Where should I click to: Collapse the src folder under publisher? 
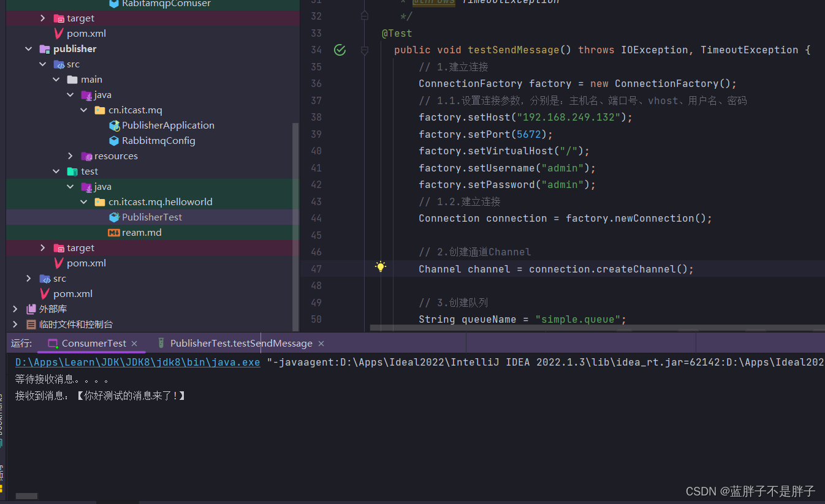coord(42,64)
